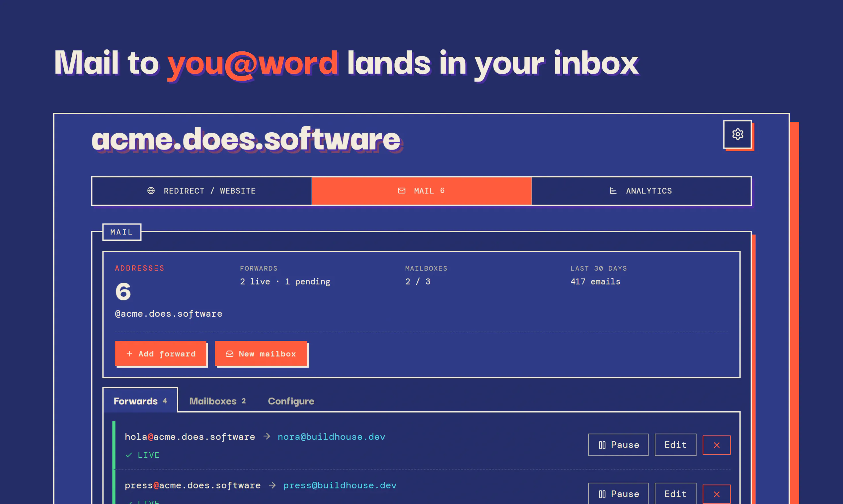Click the press@acme.does.software address

click(192, 485)
